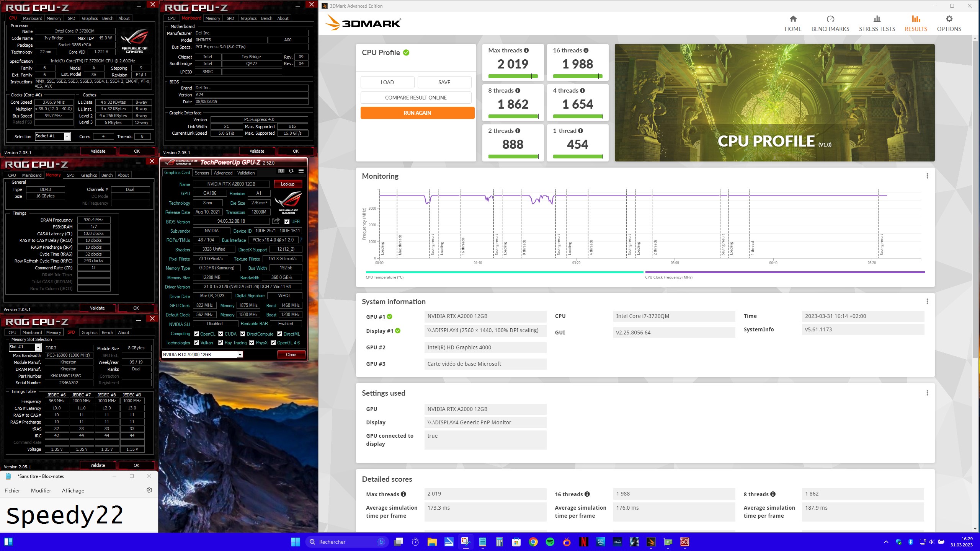Click the Close button in GPU-Z
The width and height of the screenshot is (980, 551).
(x=291, y=355)
